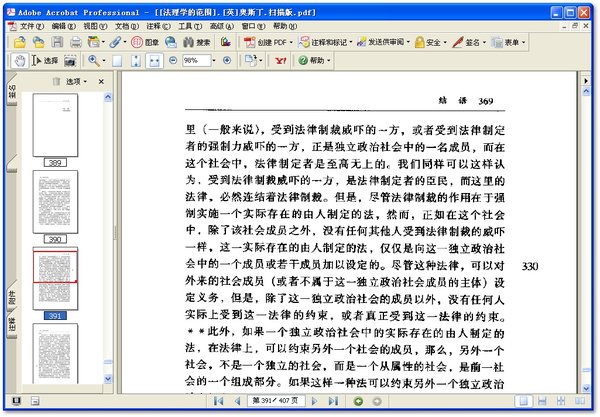Toggle Facing pages layout view

coord(580,401)
